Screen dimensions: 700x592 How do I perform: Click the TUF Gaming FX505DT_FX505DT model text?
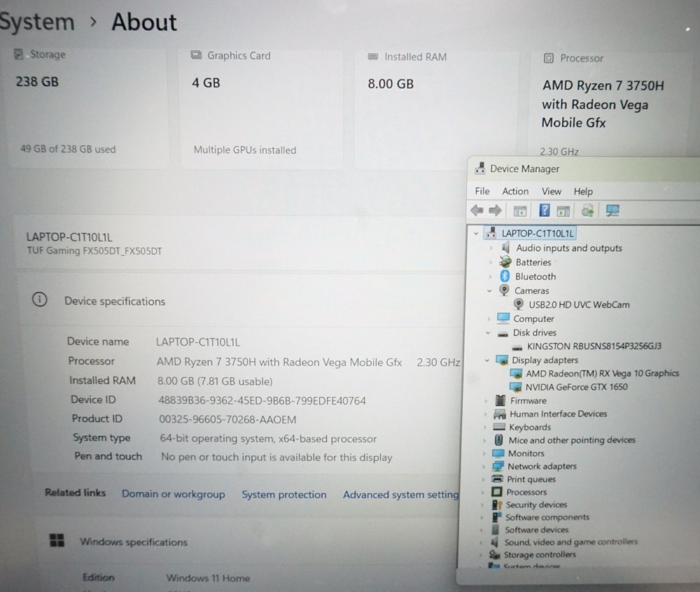click(94, 251)
